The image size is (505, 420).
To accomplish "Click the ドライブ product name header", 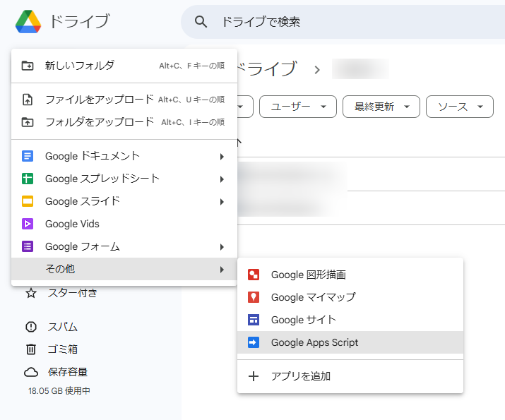I will click(79, 22).
